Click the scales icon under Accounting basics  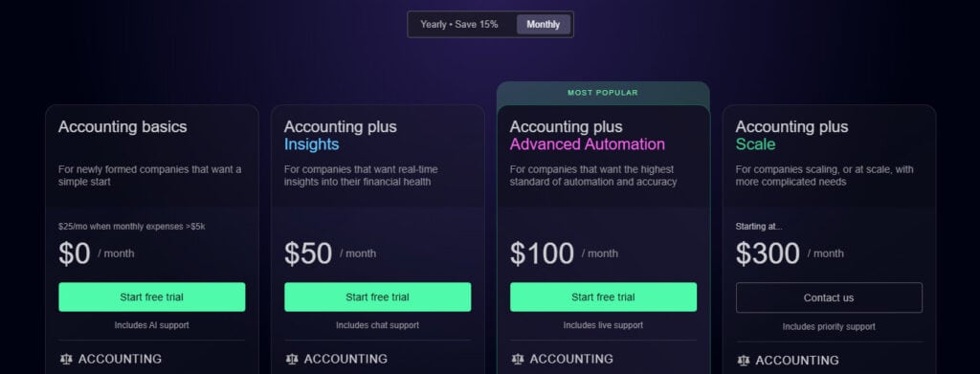66,359
